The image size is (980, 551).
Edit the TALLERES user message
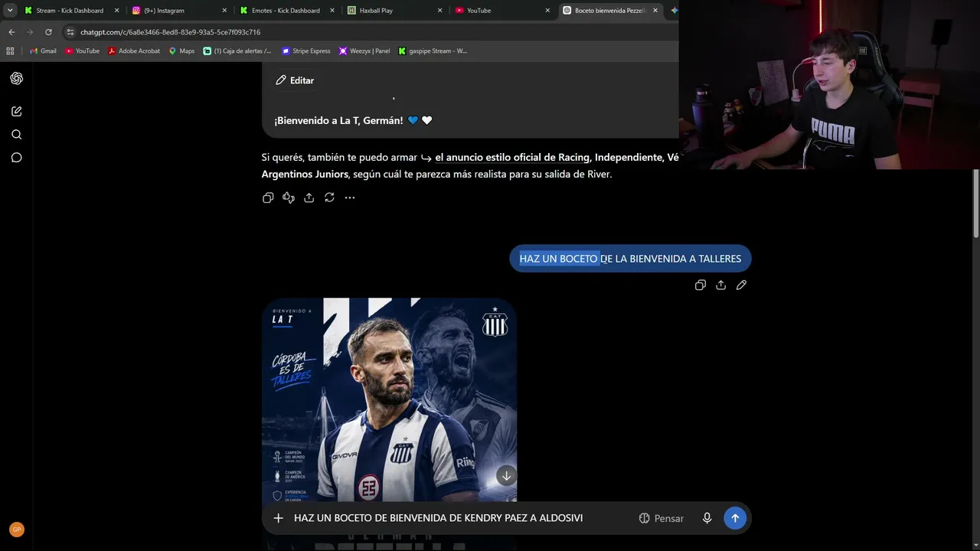pyautogui.click(x=741, y=285)
